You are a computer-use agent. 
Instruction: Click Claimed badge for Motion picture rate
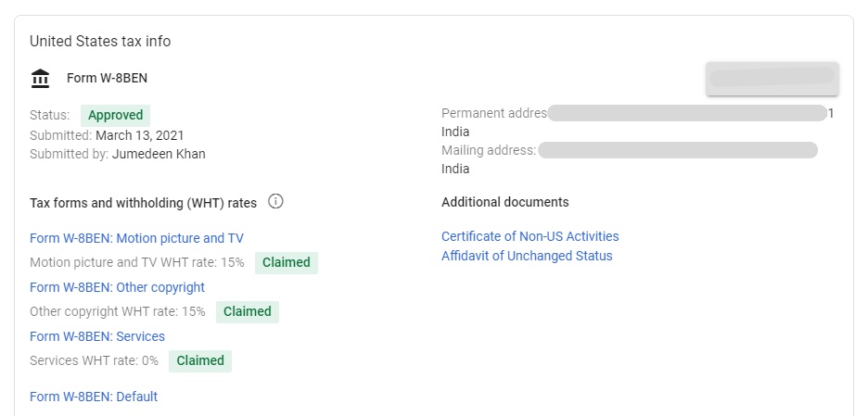tap(287, 263)
